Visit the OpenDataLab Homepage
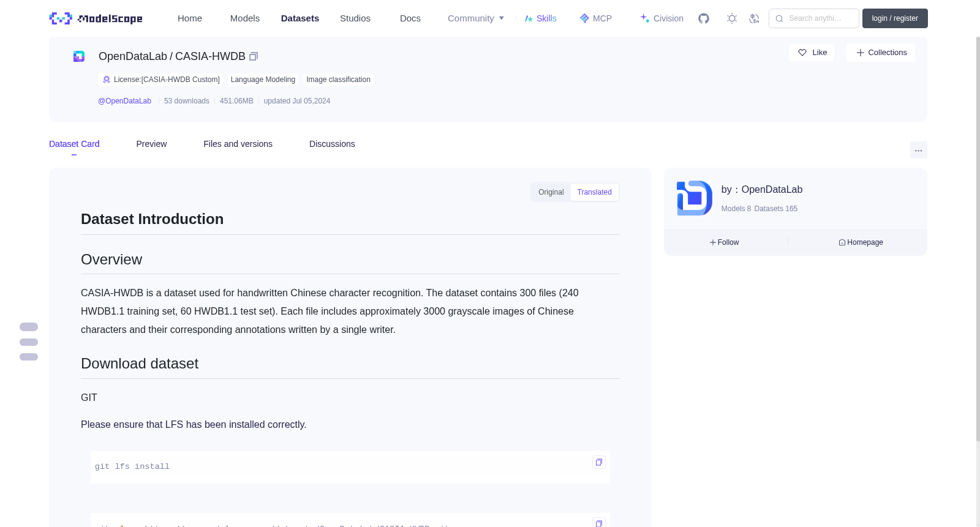The width and height of the screenshot is (980, 527). pos(861,242)
